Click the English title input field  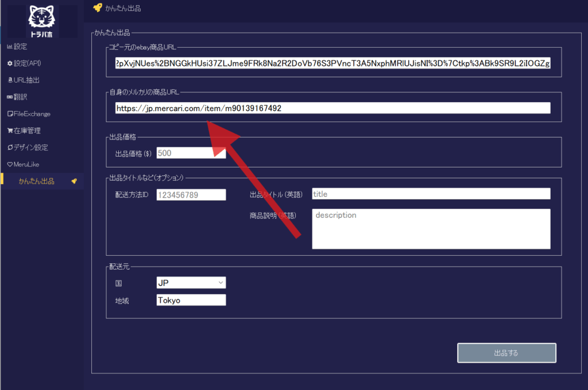coord(431,194)
